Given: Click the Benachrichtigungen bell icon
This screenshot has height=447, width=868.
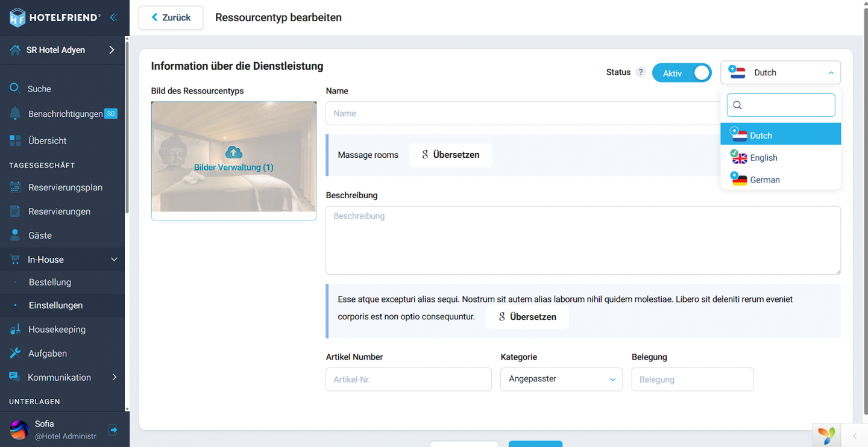Looking at the screenshot, I should (15, 114).
